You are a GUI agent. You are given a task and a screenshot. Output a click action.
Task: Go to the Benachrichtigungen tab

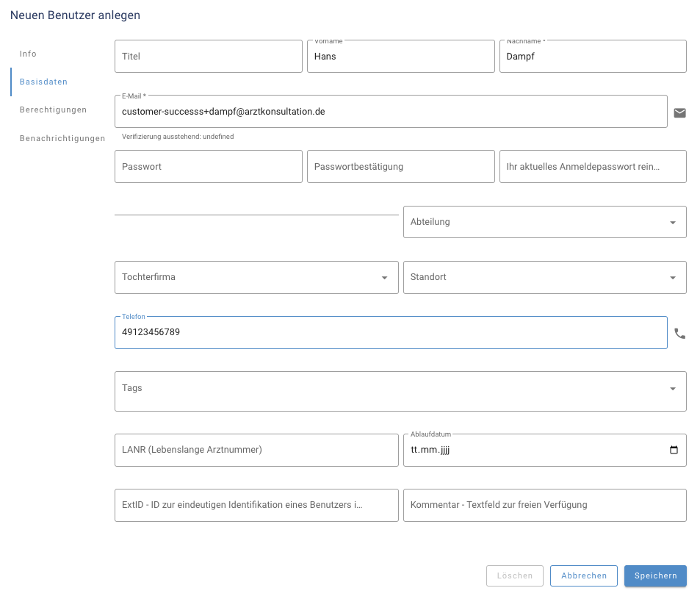tap(62, 137)
